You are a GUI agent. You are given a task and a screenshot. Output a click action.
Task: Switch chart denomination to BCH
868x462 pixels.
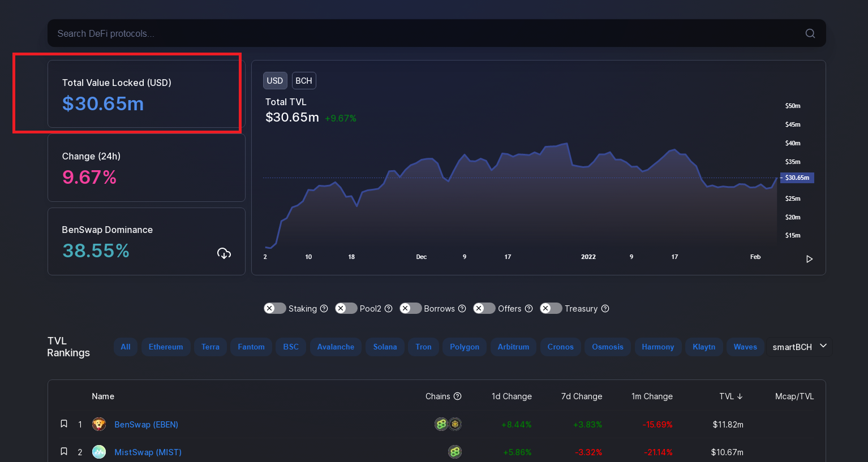point(304,81)
